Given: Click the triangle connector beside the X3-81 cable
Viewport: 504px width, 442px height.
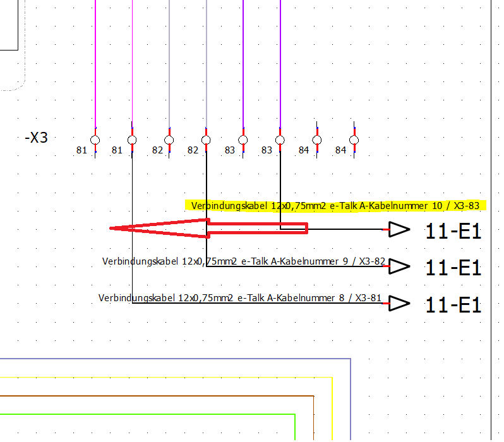Looking at the screenshot, I should pos(399,304).
